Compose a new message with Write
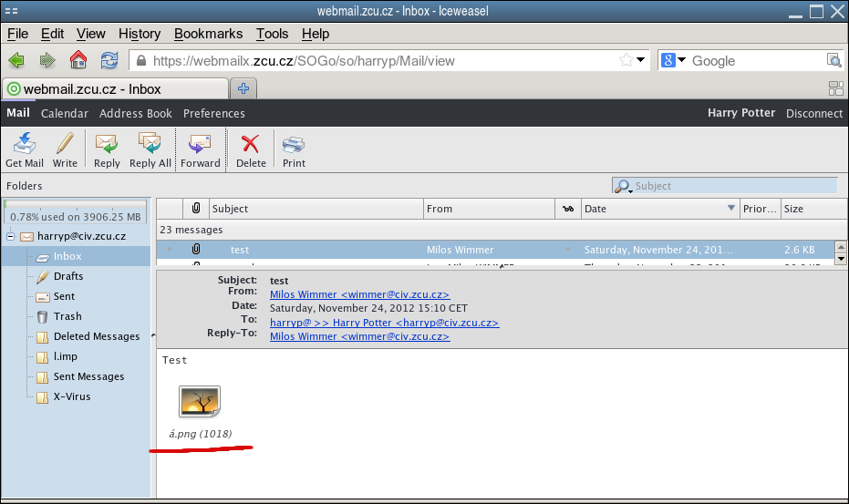Image resolution: width=849 pixels, height=504 pixels. click(x=65, y=149)
